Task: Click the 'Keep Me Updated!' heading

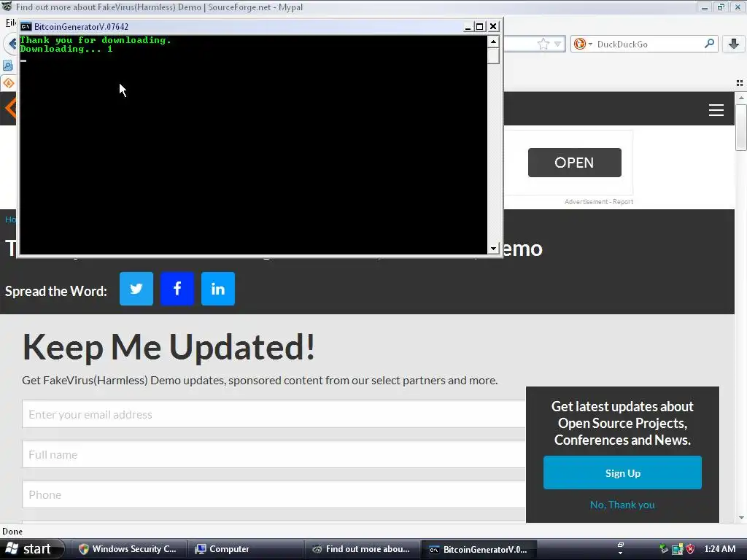Action: point(169,346)
